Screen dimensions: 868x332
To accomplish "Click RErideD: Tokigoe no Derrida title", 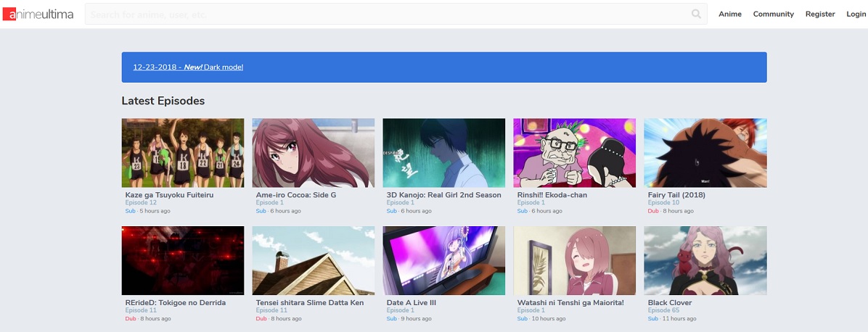I will pyautogui.click(x=176, y=303).
